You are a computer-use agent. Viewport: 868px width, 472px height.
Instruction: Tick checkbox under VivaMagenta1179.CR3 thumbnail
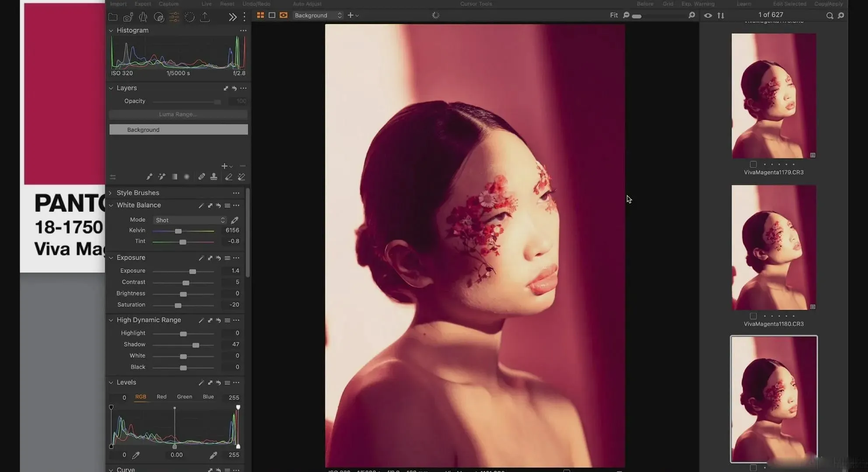click(x=753, y=164)
